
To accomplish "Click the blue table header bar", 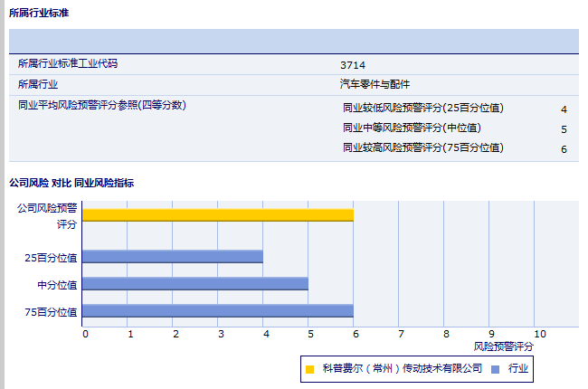I will pos(293,42).
